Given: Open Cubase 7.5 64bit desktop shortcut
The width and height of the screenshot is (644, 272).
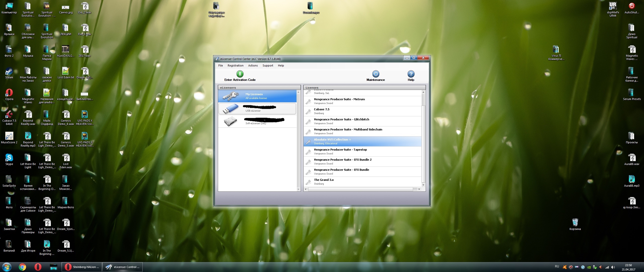Looking at the screenshot, I should pos(9,115).
